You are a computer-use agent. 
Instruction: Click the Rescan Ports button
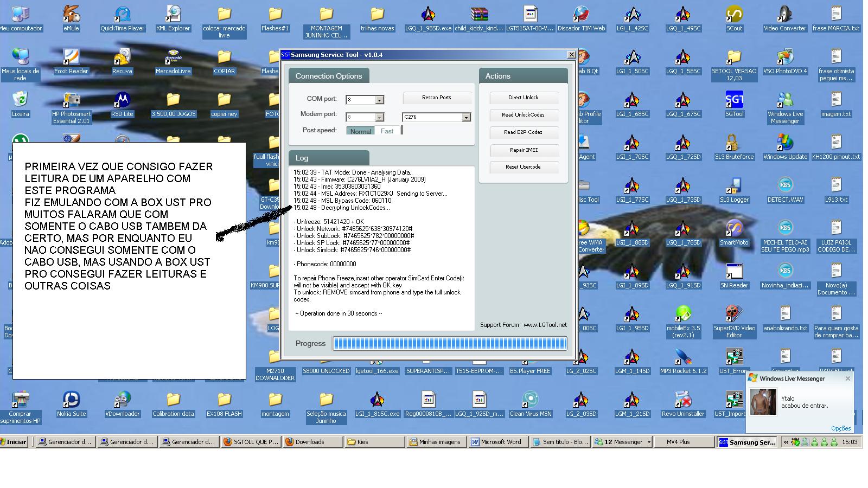[437, 98]
